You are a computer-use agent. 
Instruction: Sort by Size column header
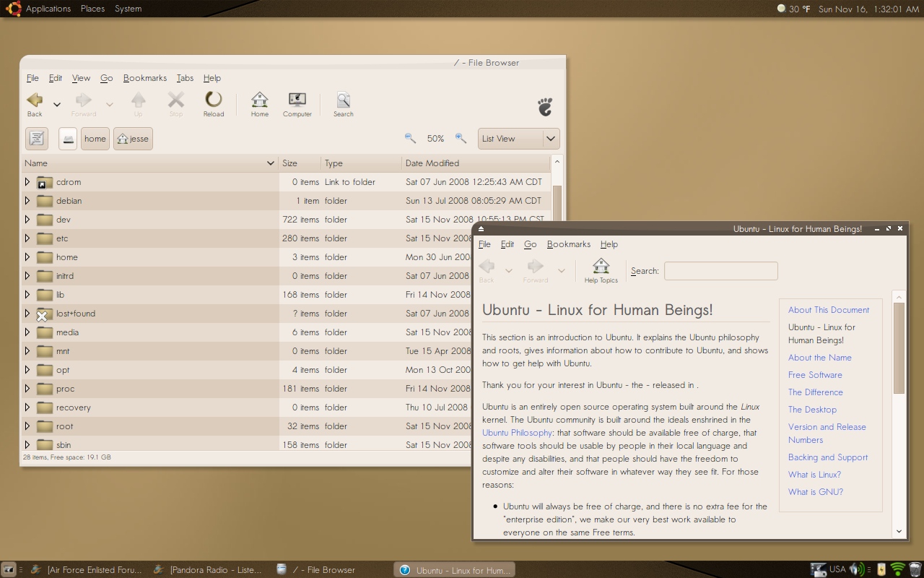(300, 163)
